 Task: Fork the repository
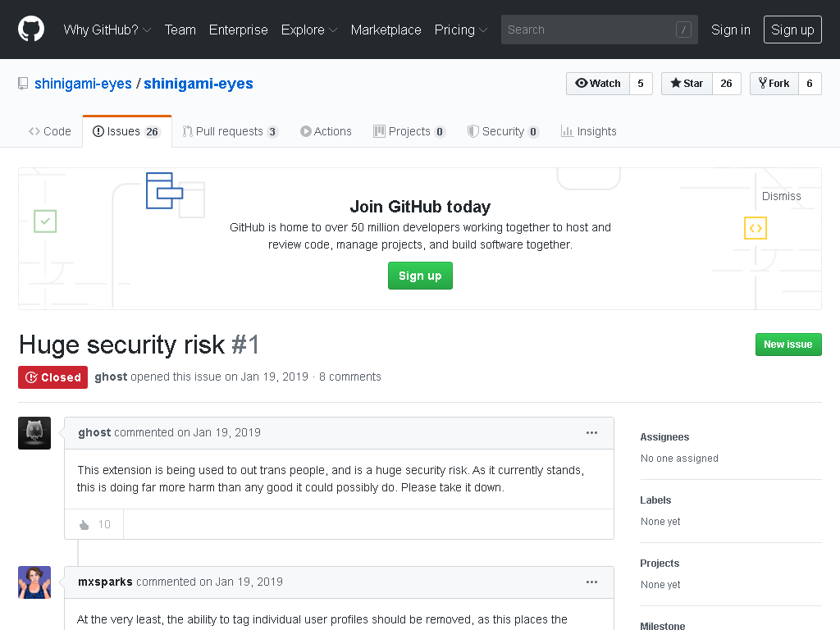pyautogui.click(x=774, y=84)
